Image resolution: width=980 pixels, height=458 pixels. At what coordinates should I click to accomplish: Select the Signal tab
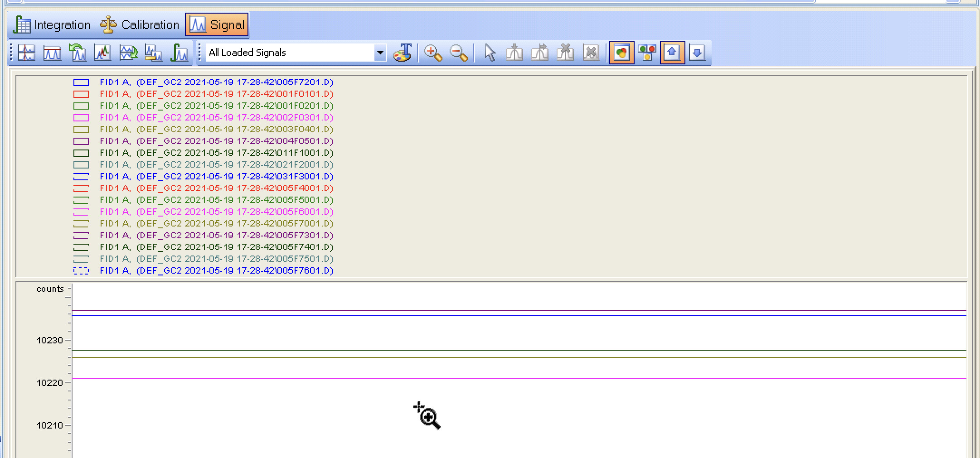pyautogui.click(x=217, y=25)
